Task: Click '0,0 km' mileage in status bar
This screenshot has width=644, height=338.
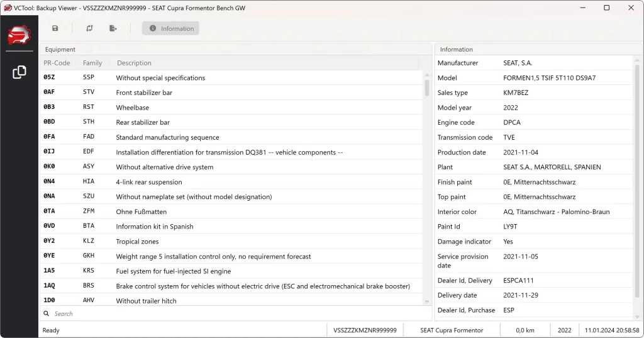Action: pos(525,330)
